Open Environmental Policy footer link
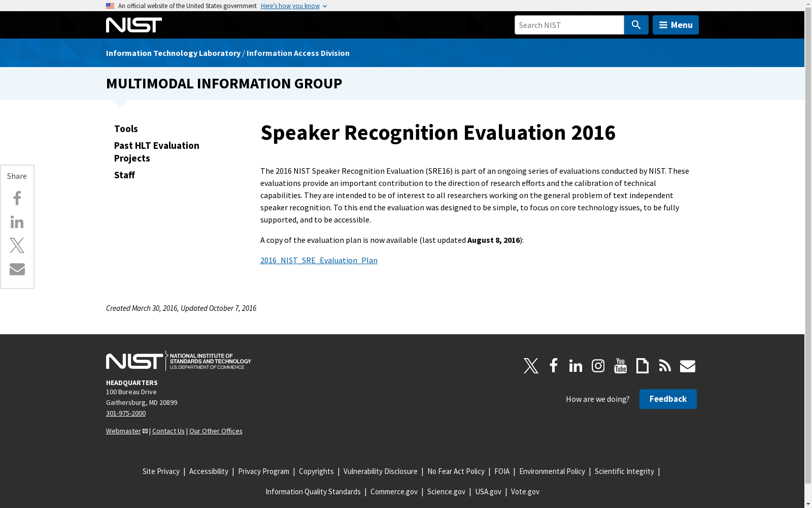This screenshot has width=812, height=508. point(552,471)
